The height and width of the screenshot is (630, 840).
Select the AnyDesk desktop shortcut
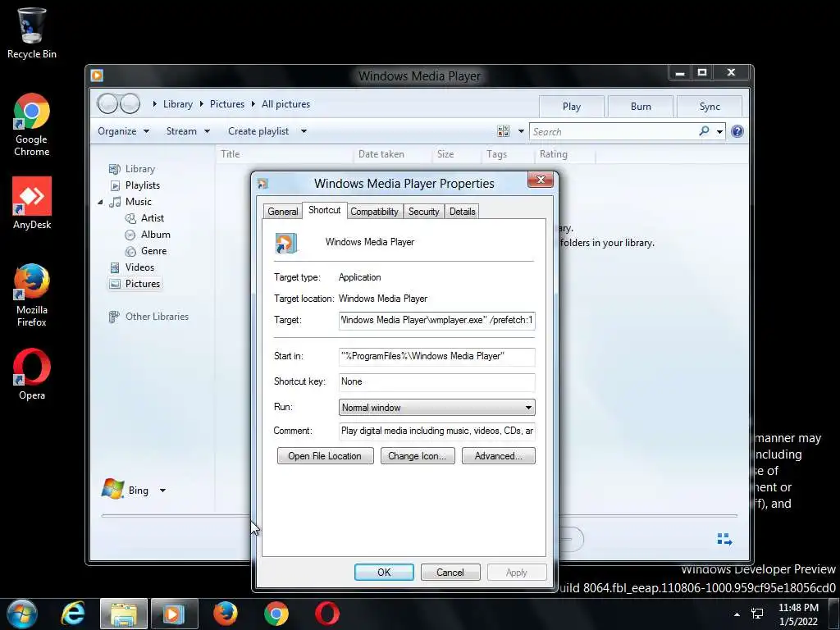coord(32,203)
